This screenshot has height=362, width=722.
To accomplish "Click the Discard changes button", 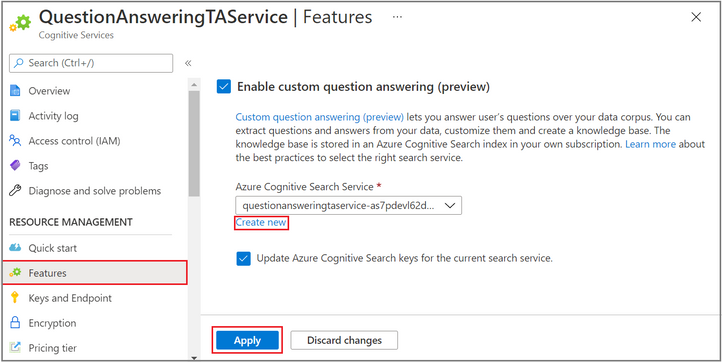I will pyautogui.click(x=344, y=340).
